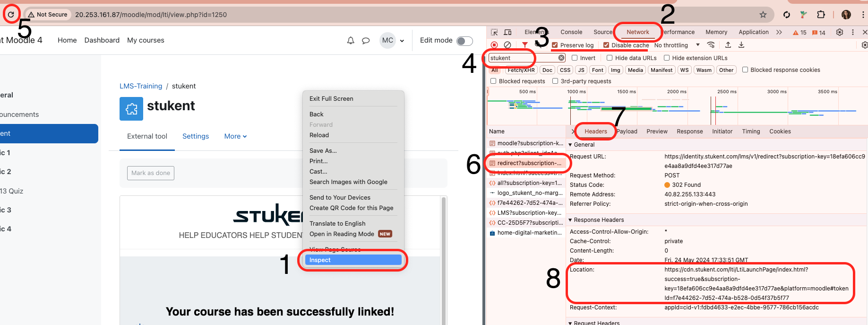The image size is (868, 325).
Task: Uncheck the Preserve log checkbox
Action: [555, 45]
